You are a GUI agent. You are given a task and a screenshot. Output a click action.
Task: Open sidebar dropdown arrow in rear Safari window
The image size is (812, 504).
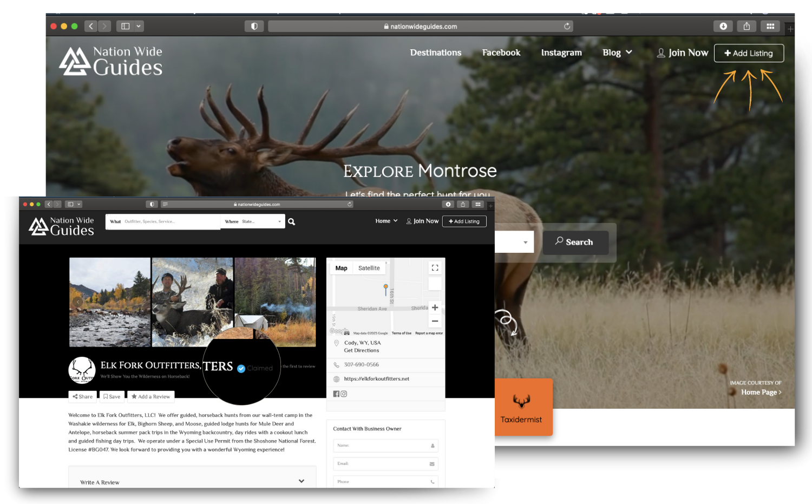click(139, 26)
